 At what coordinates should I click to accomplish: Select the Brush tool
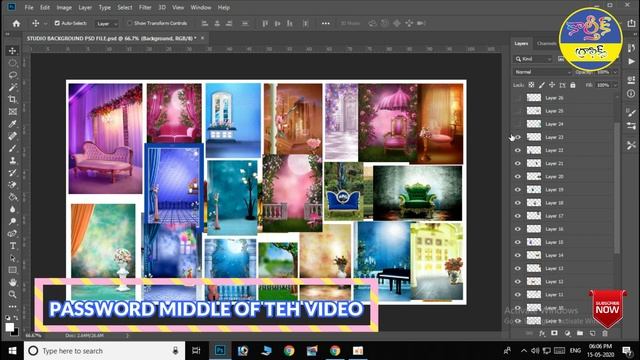(12, 148)
